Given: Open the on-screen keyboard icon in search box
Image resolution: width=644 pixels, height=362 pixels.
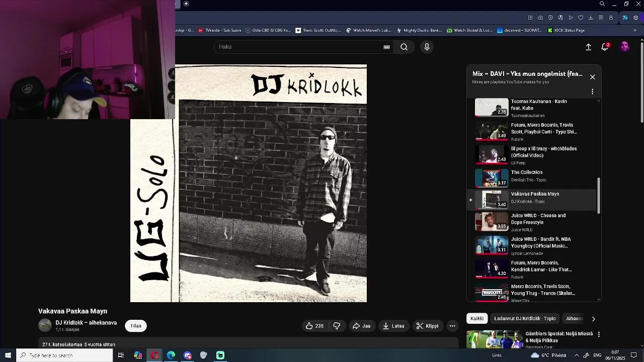Looking at the screenshot, I should tap(386, 47).
